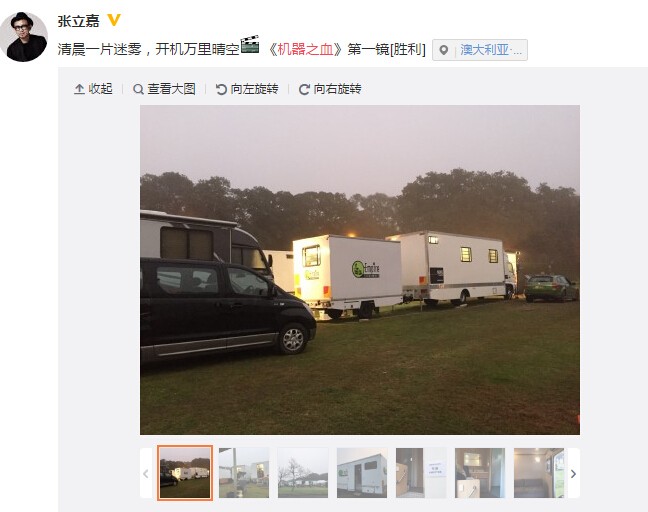Click the location pin icon
This screenshot has width=648, height=512.
tap(443, 50)
